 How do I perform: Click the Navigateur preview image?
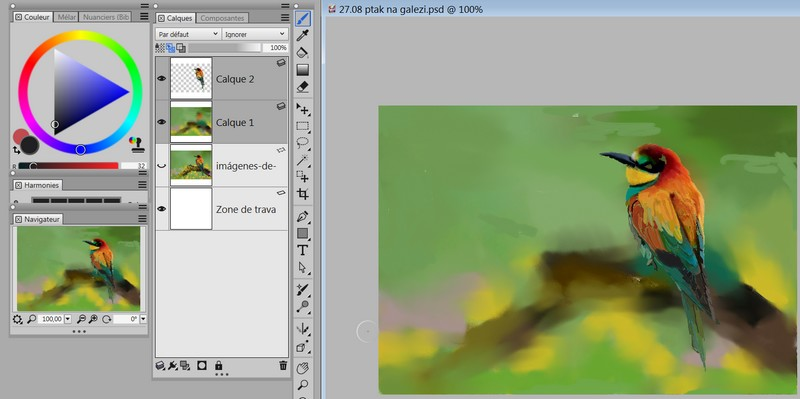[x=79, y=269]
